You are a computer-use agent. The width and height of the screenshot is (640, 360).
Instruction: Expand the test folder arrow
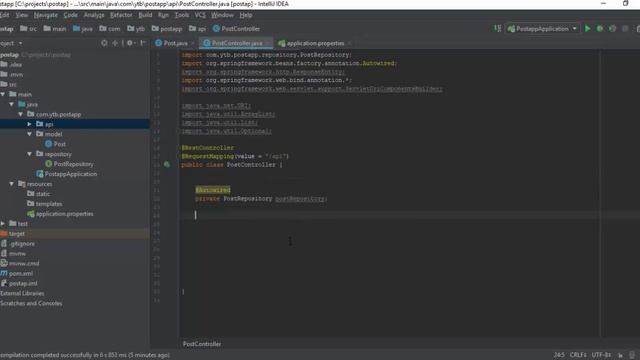tap(3, 224)
